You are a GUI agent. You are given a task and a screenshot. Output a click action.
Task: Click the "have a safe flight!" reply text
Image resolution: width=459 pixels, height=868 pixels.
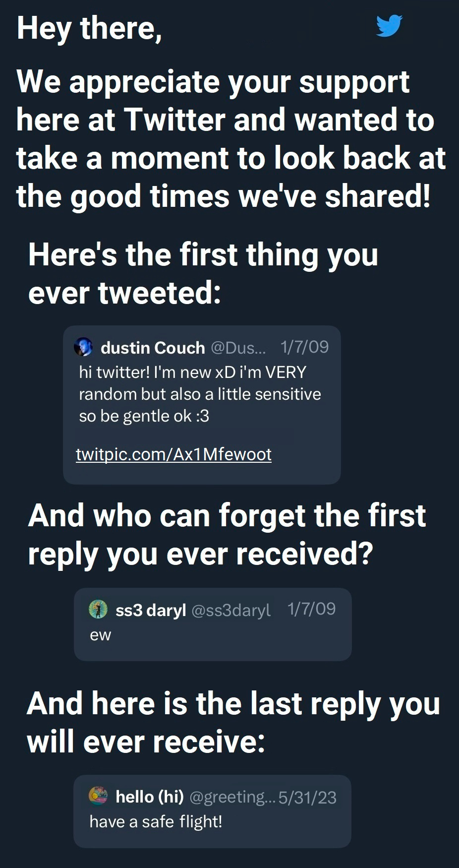(156, 822)
